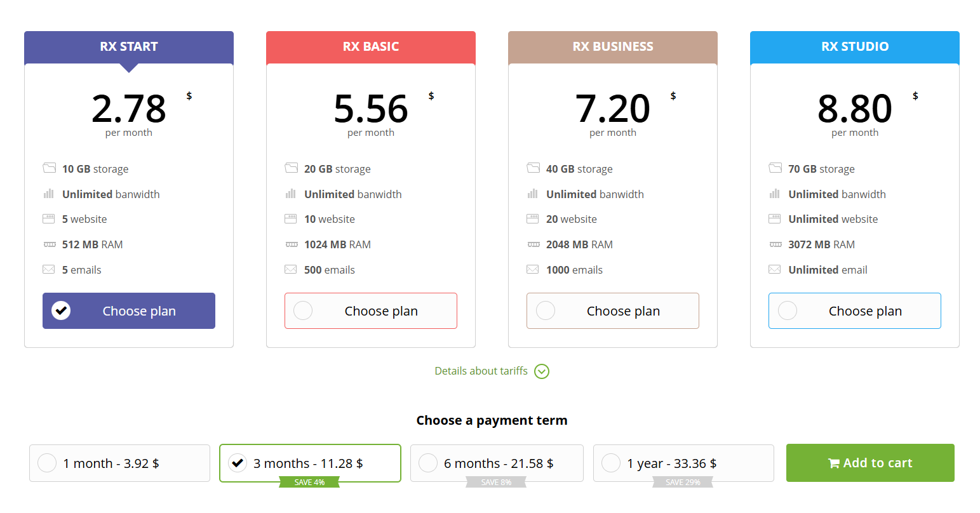Image resolution: width=980 pixels, height=513 pixels.
Task: Click the email envelope icon in RX BASIC
Action: pyautogui.click(x=291, y=269)
